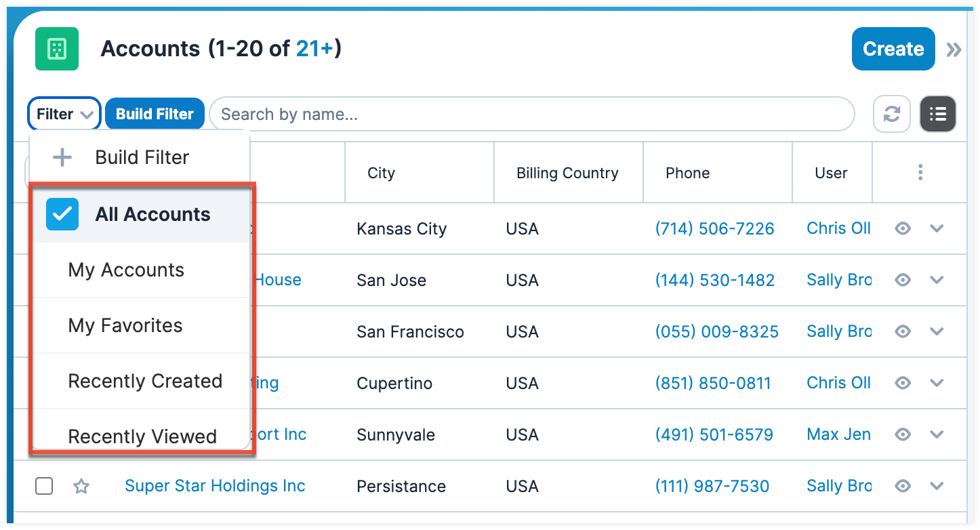
Task: Select Recently Viewed filter
Action: coord(141,430)
